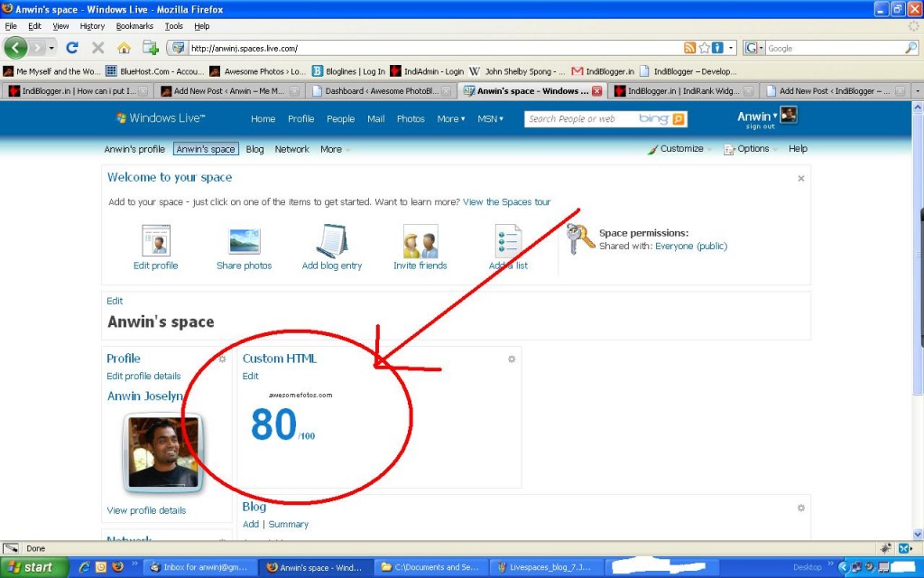924x578 pixels.
Task: Subscribe via the orange RSS feed icon
Action: pos(689,48)
